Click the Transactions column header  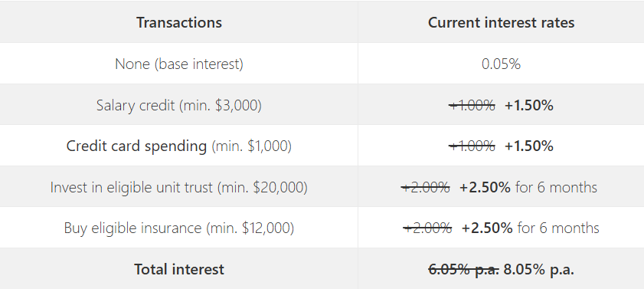[179, 22]
